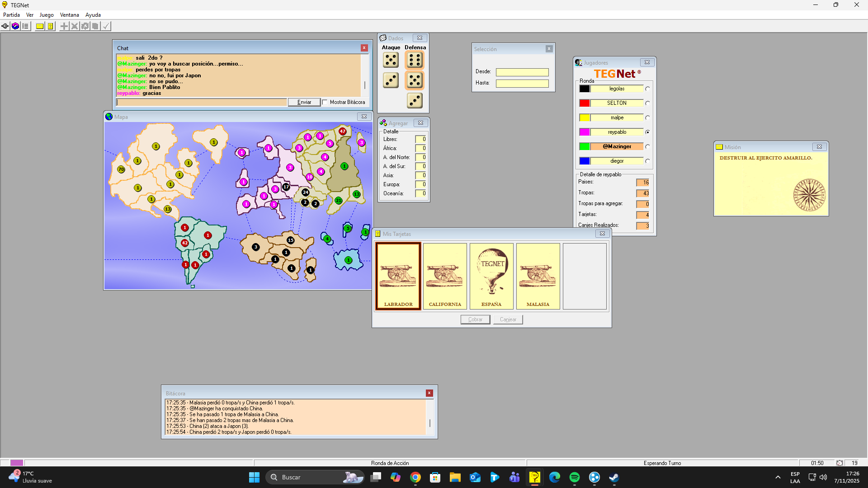The image size is (868, 488).
Task: Click the crossed swords attack toolbar icon
Action: click(x=75, y=26)
